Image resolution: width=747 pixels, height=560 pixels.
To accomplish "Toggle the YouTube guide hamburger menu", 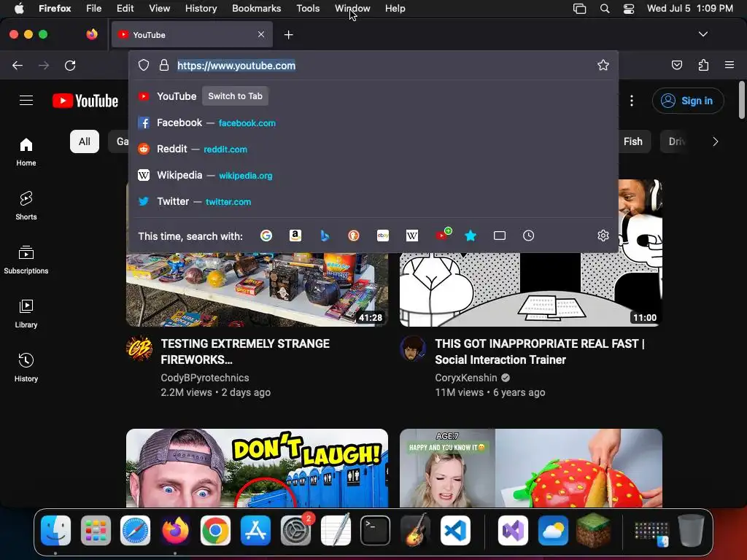I will point(26,101).
